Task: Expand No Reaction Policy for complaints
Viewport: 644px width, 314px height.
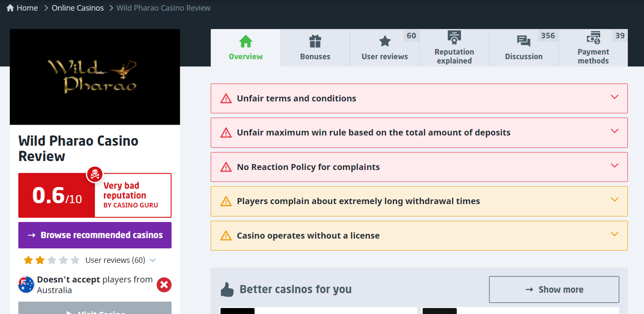Action: 614,165
